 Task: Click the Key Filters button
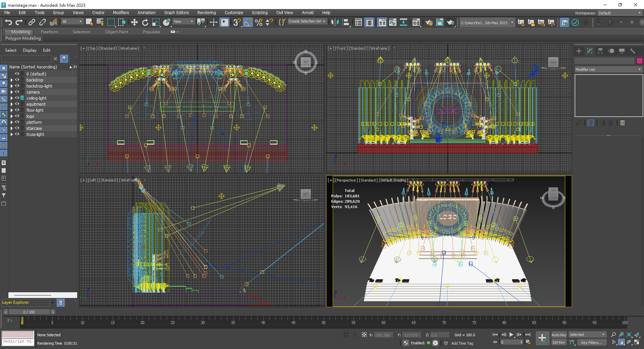591,343
